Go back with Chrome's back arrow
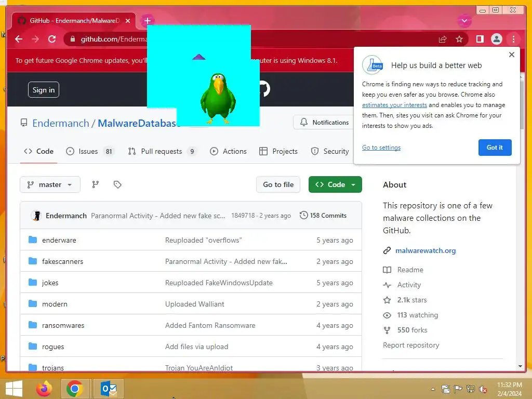This screenshot has width=532, height=399. (19, 39)
